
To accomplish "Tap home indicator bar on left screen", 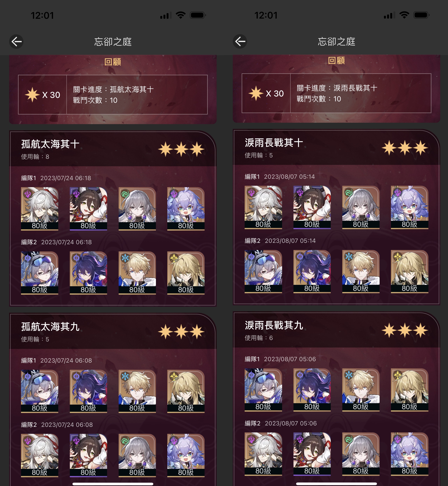I will tap(113, 484).
